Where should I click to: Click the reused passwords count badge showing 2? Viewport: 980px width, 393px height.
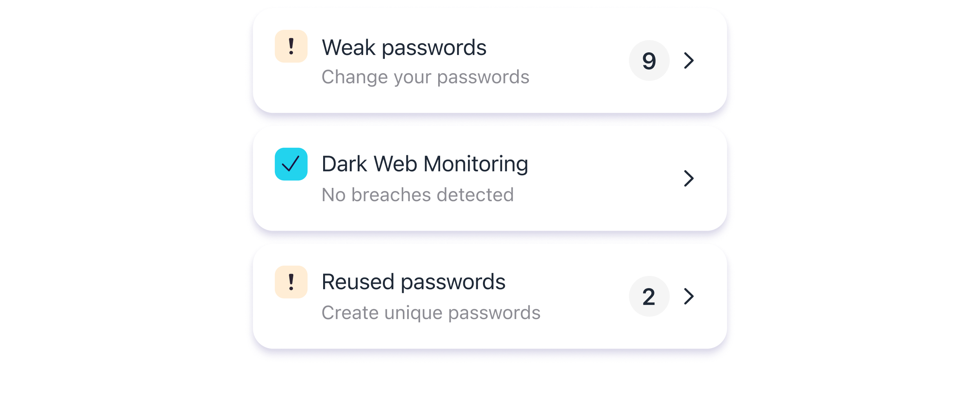click(x=649, y=296)
